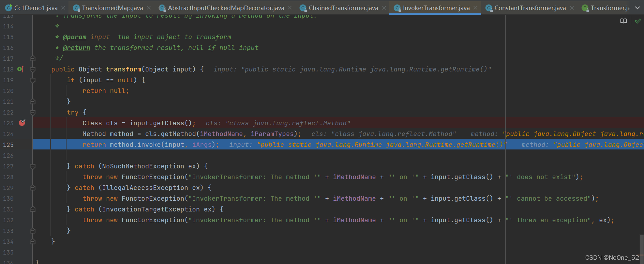Image resolution: width=644 pixels, height=264 pixels.
Task: Go to the ChainedTransformer.java tab
Action: click(343, 8)
